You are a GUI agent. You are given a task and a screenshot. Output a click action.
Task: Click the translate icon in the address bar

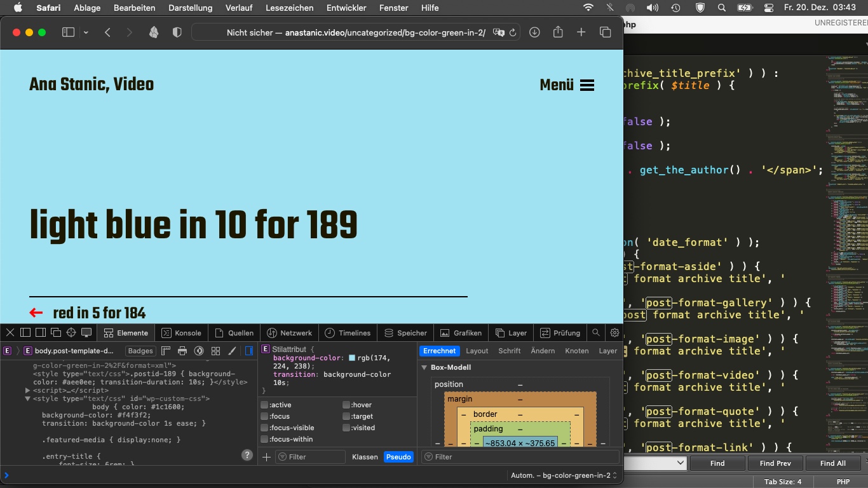tap(499, 32)
